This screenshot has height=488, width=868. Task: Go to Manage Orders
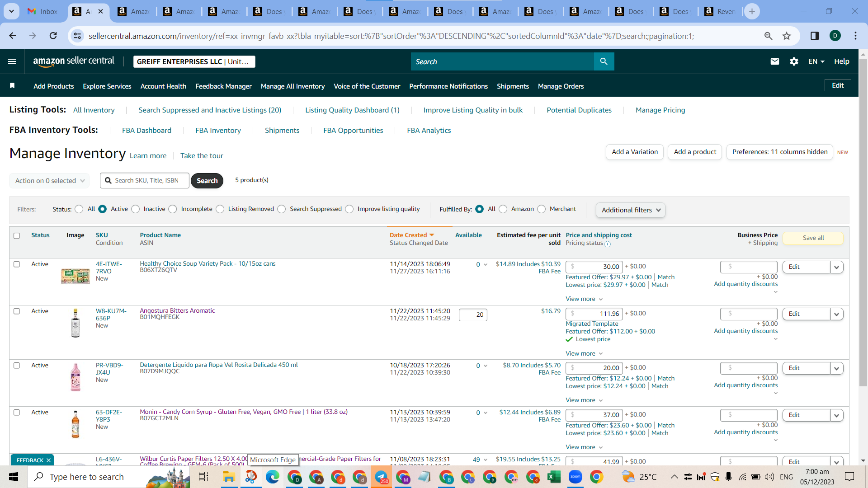pos(561,86)
